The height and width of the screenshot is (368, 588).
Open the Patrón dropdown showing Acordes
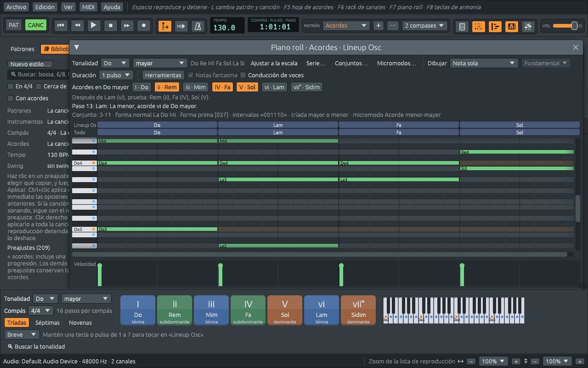click(346, 26)
